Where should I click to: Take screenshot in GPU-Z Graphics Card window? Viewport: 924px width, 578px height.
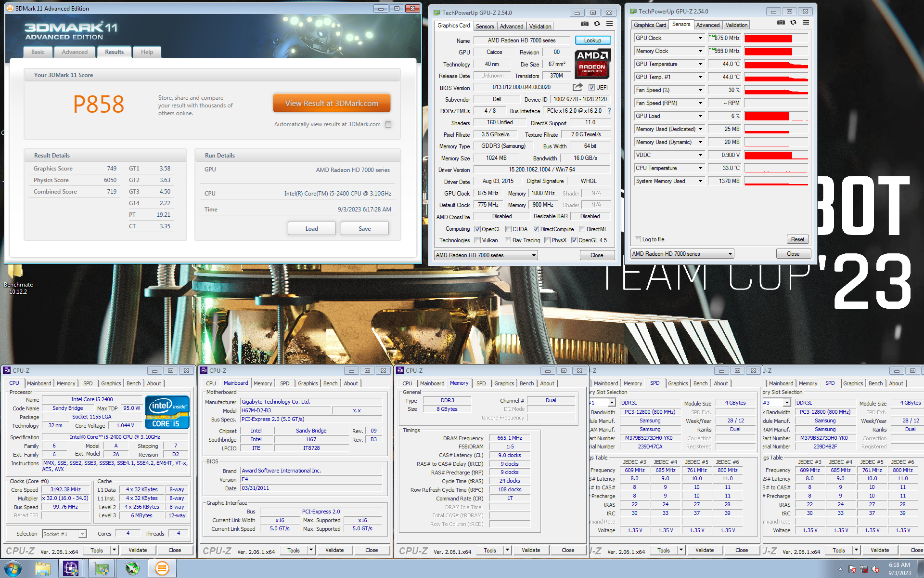[x=584, y=24]
